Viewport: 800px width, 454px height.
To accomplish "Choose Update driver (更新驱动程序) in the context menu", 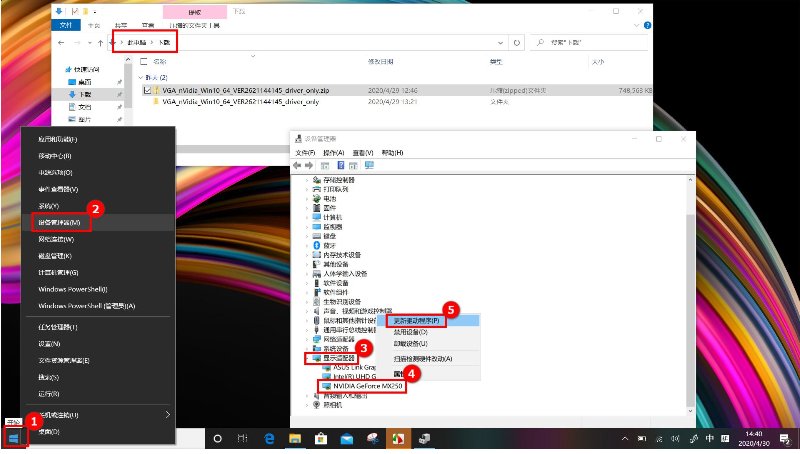I will click(x=429, y=320).
